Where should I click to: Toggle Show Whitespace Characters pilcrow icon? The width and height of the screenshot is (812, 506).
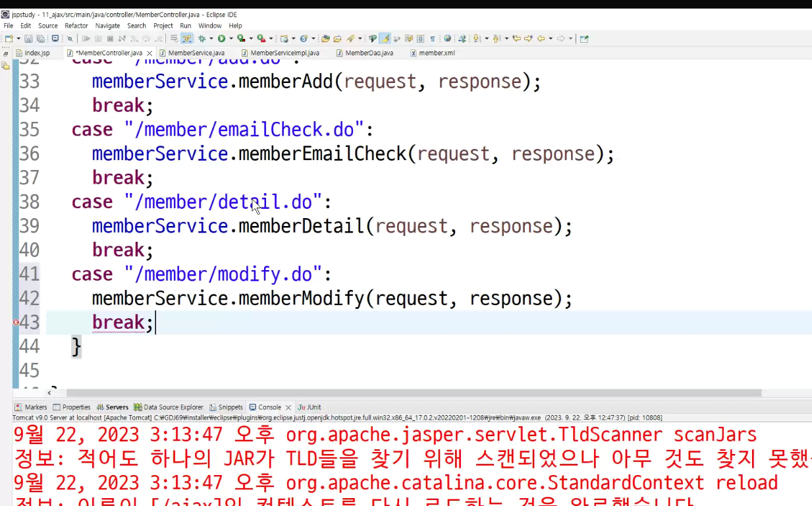coord(432,39)
